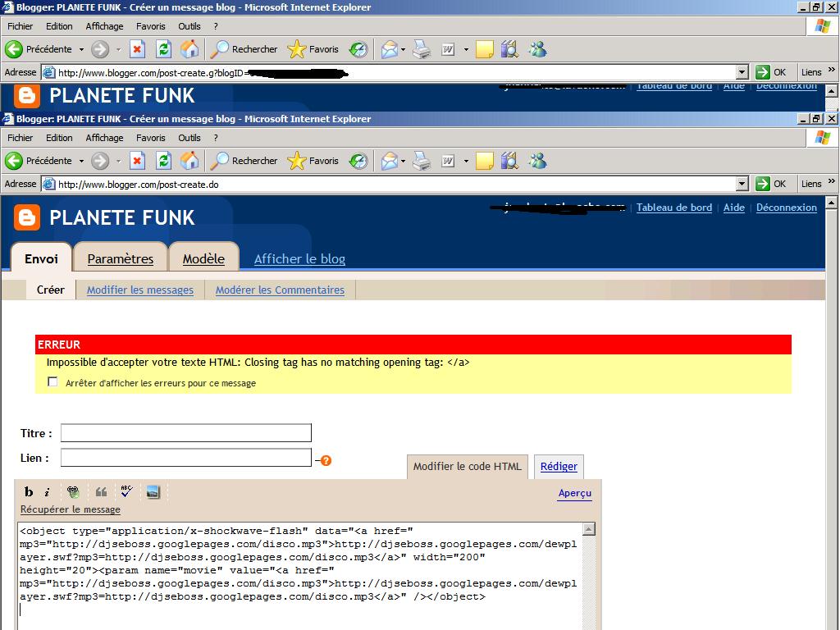The image size is (840, 630).
Task: Click the italic i icon in the post editor
Action: 47,492
